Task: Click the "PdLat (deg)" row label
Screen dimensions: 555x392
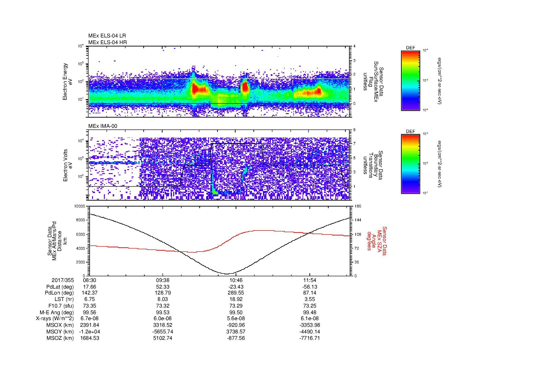Action: point(60,287)
